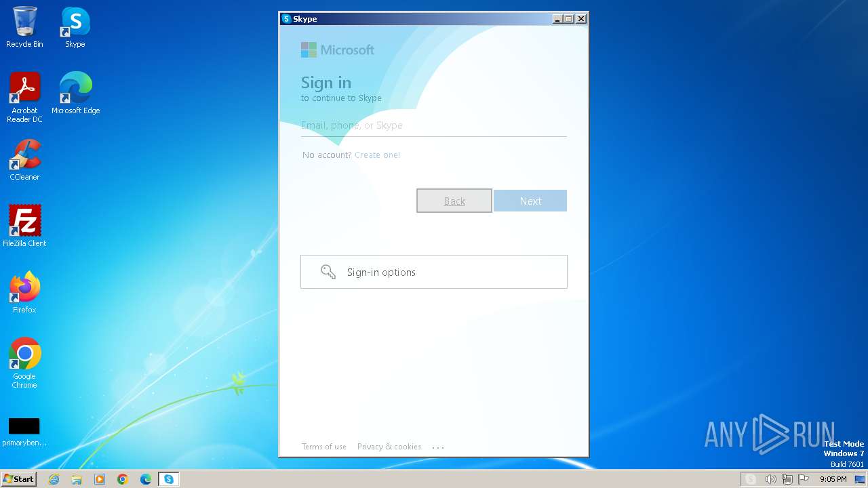Click the Next button

530,201
